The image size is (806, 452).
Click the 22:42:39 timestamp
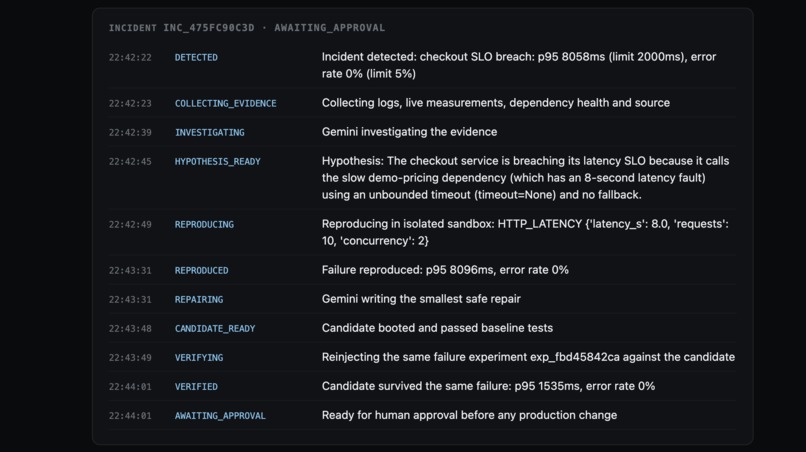130,133
